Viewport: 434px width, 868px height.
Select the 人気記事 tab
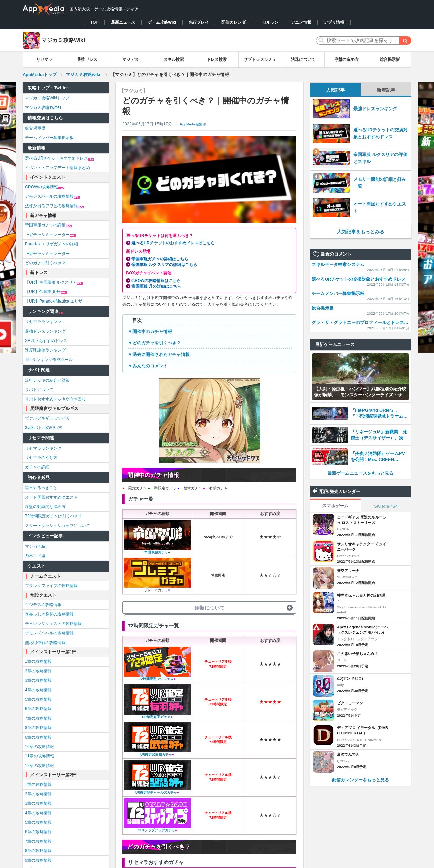click(x=335, y=90)
